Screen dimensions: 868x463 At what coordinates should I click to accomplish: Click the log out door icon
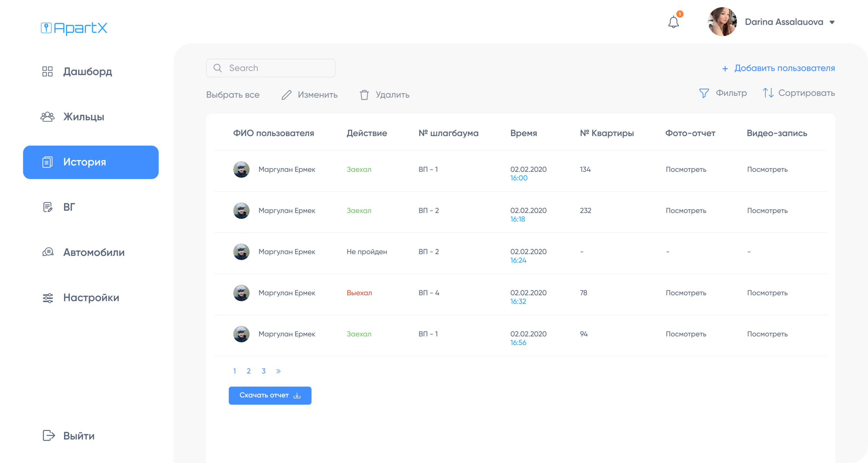tap(49, 435)
